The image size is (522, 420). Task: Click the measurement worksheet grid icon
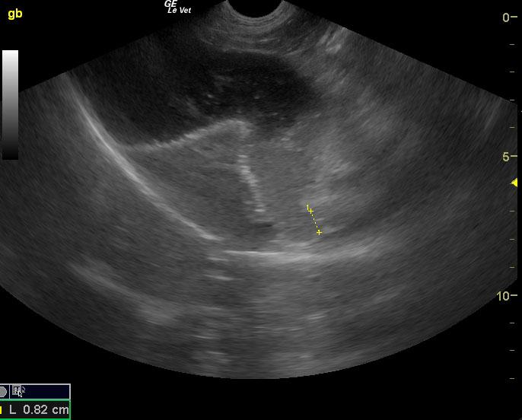tap(18, 392)
